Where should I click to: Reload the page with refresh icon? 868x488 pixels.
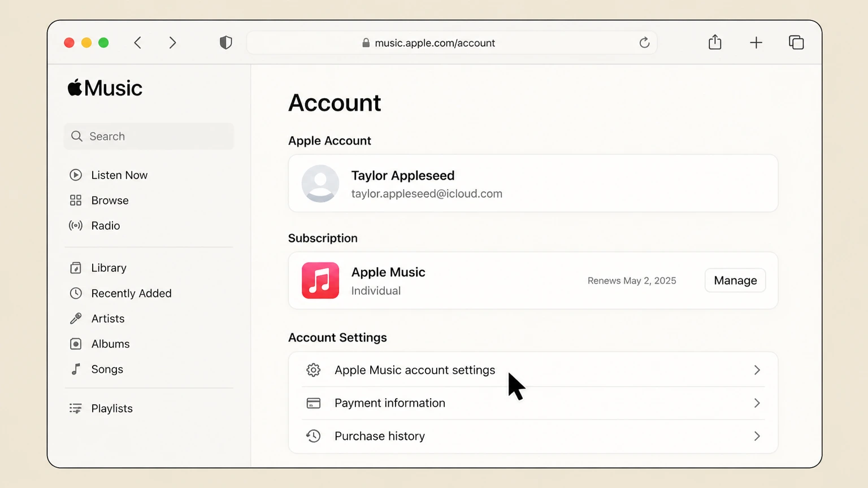click(x=644, y=43)
